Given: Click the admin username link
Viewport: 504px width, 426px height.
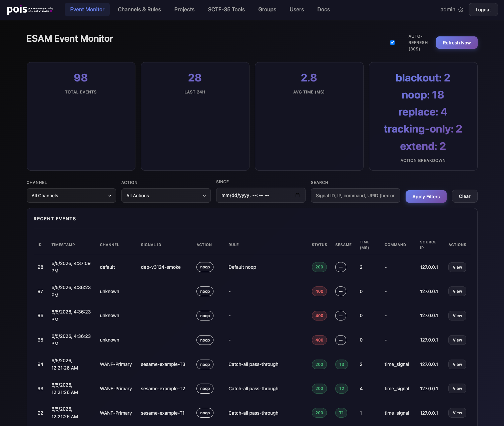Looking at the screenshot, I should [x=448, y=10].
